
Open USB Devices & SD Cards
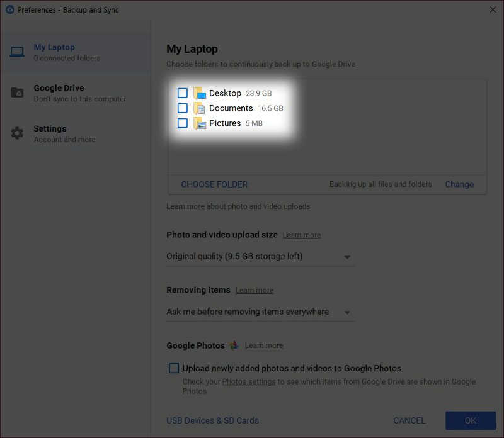[x=212, y=420]
